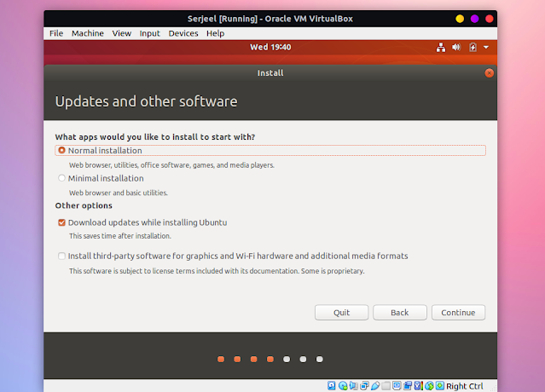545x392 pixels.
Task: Open the View menu in VirtualBox
Action: (122, 33)
